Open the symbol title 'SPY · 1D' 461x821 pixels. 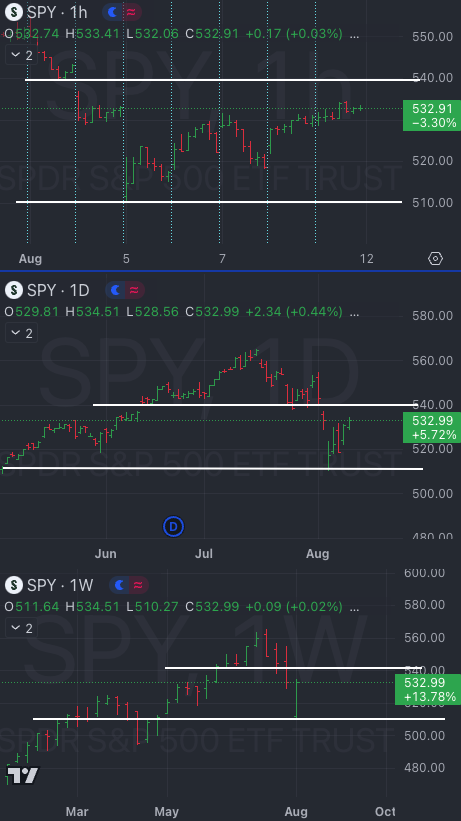[x=58, y=290]
